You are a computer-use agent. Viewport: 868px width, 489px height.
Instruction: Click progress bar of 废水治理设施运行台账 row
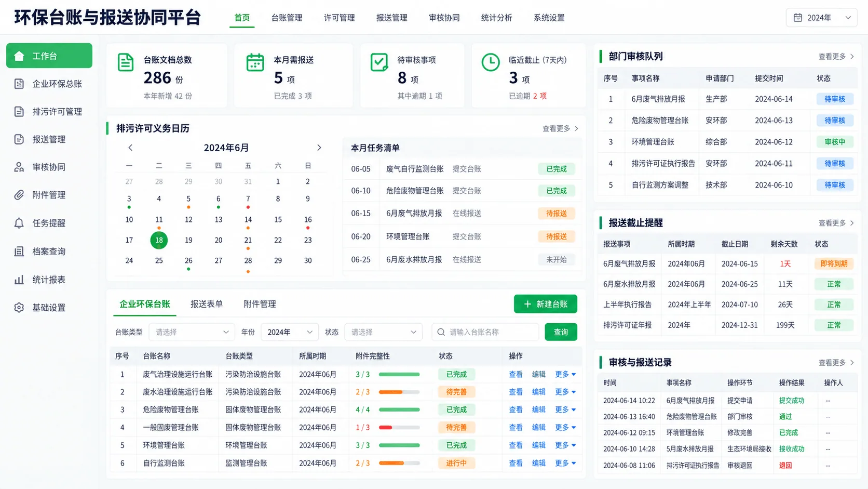pyautogui.click(x=399, y=392)
